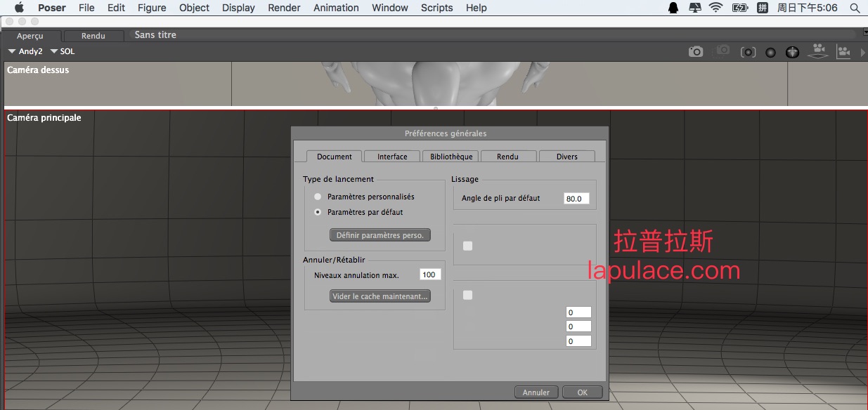Open the Edit menu
The width and height of the screenshot is (868, 410).
tap(116, 8)
